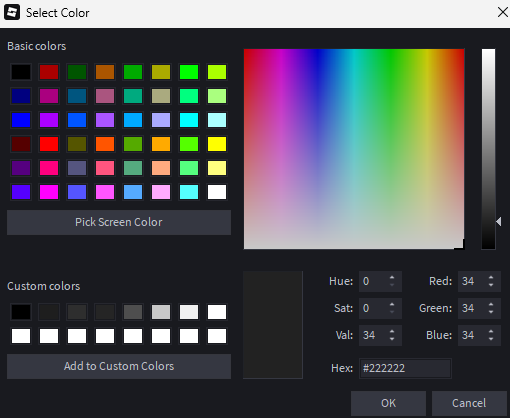Increase the Blue value with up arrow

491,331
